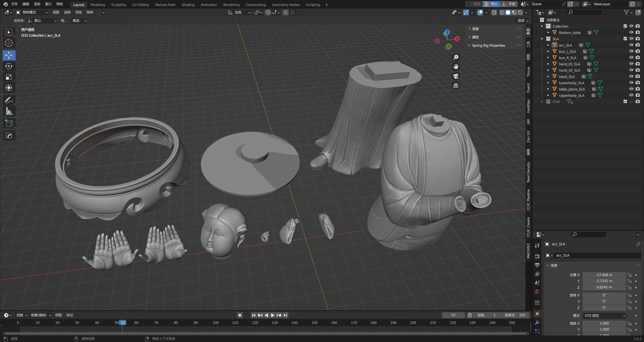Select the Annotate pencil tool

click(9, 100)
